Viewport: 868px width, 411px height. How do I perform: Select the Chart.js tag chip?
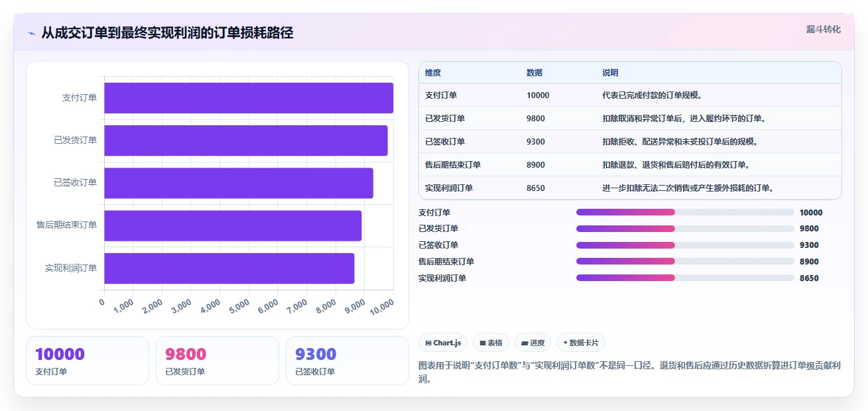click(x=443, y=343)
